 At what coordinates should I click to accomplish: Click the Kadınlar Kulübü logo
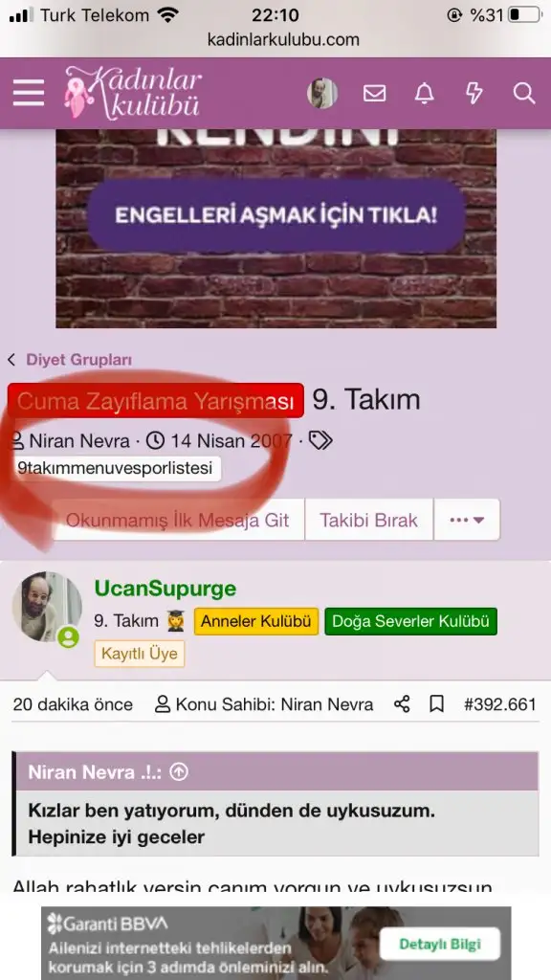[x=134, y=93]
